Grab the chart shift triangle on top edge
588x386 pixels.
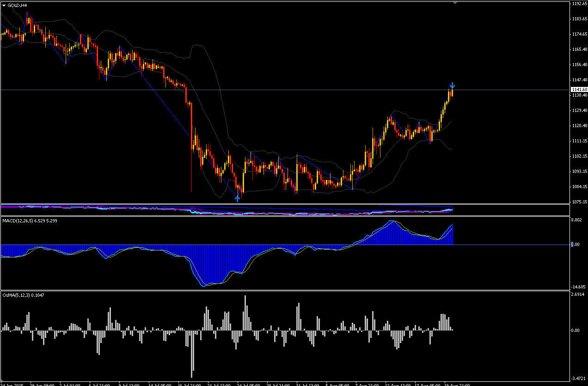tap(455, 3)
